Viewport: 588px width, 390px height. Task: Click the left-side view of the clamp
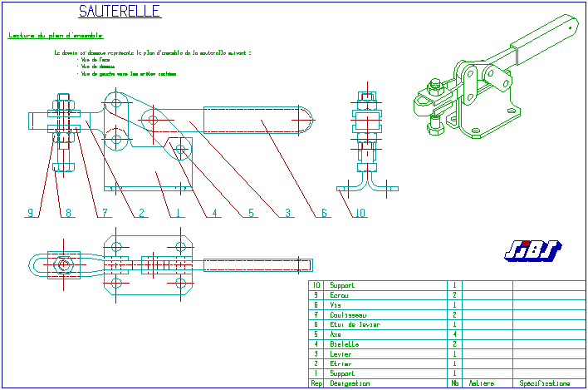click(x=367, y=141)
